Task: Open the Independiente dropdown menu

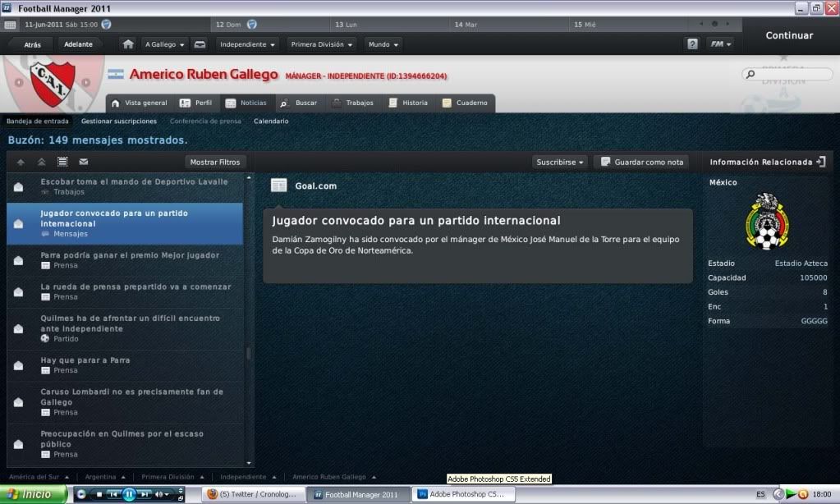Action: click(x=247, y=44)
